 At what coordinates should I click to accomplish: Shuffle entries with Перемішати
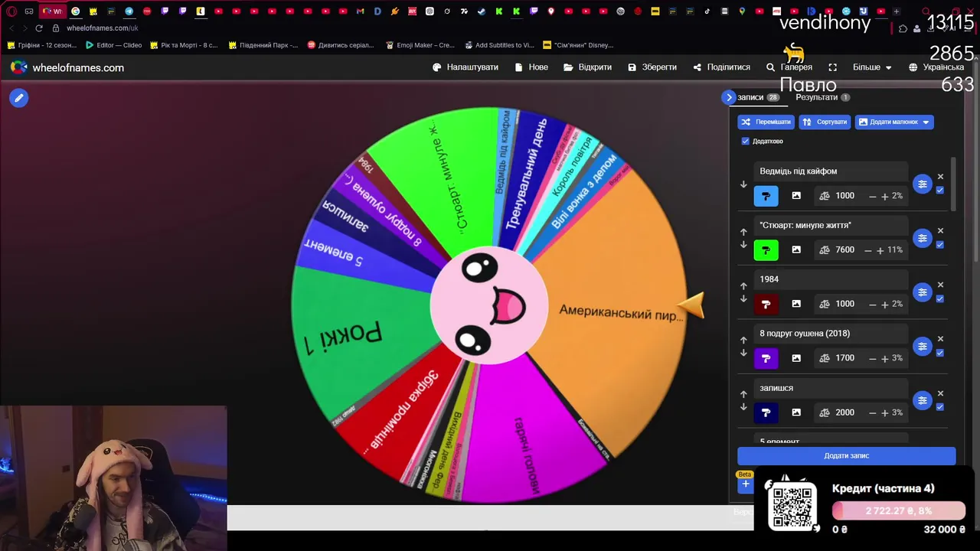(x=766, y=122)
